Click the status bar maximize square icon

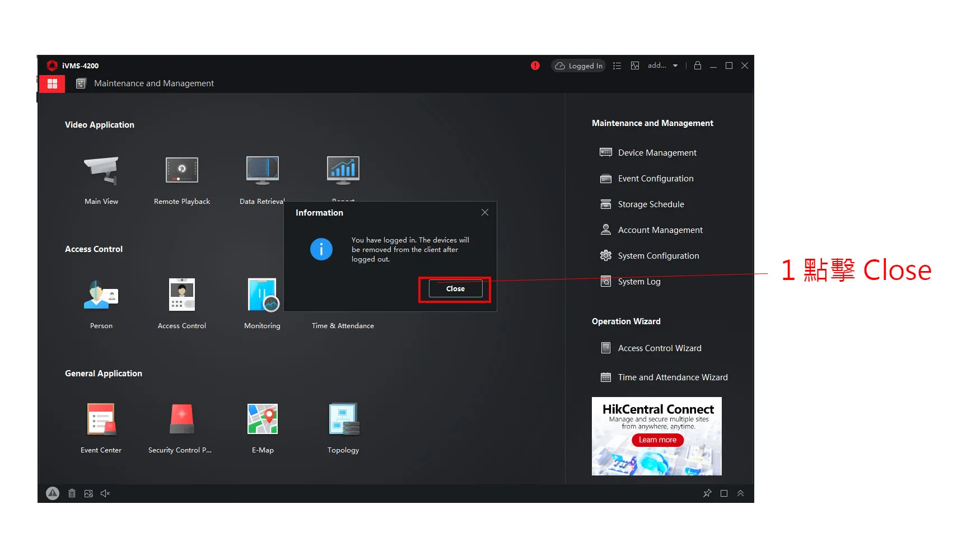(x=724, y=493)
